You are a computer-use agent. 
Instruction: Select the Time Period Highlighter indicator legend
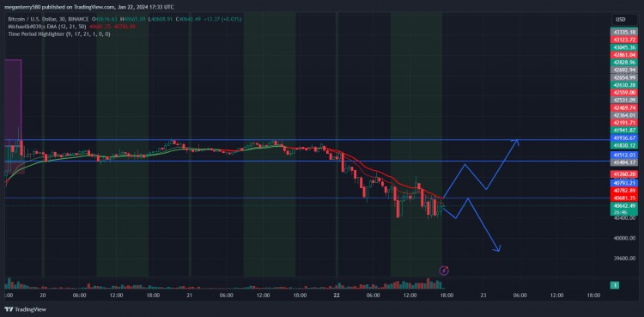pyautogui.click(x=59, y=34)
